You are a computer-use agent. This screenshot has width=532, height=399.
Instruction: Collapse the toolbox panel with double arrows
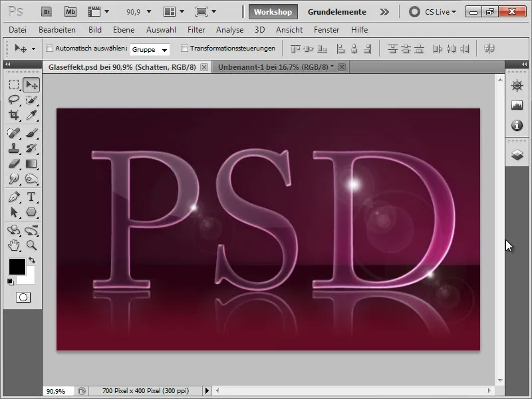point(7,64)
